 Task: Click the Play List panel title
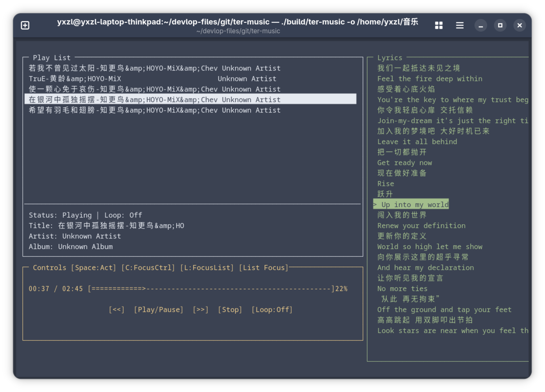tap(51, 57)
